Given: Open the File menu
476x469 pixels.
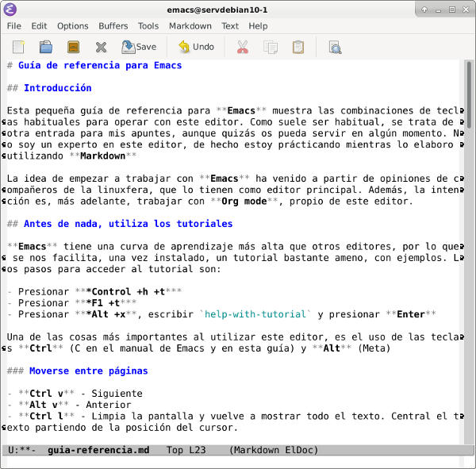Looking at the screenshot, I should pyautogui.click(x=14, y=26).
